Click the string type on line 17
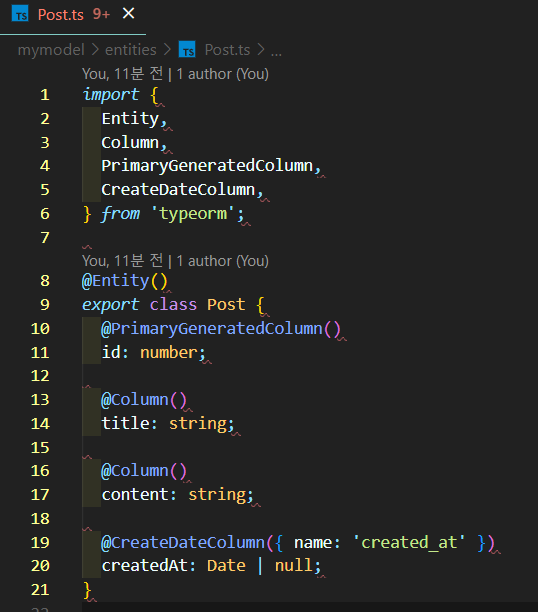 tap(217, 495)
